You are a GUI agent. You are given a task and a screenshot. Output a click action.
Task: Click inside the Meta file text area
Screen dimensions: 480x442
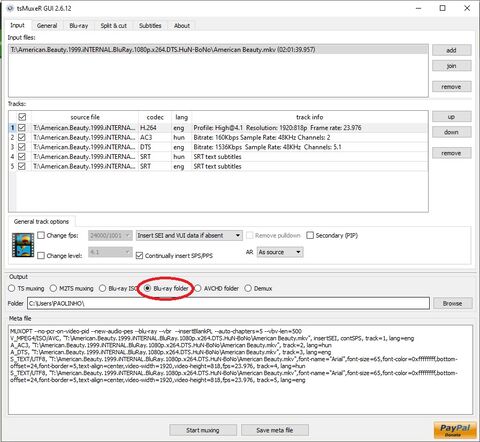pos(240,370)
